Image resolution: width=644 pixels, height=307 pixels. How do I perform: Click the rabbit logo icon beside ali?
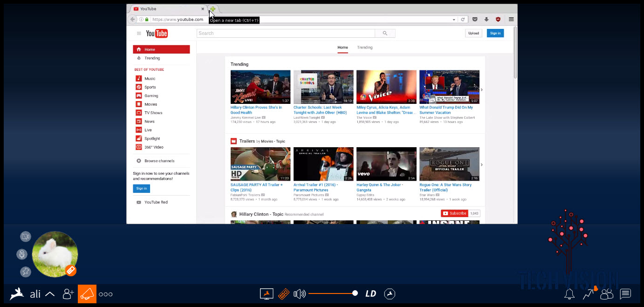[17, 294]
